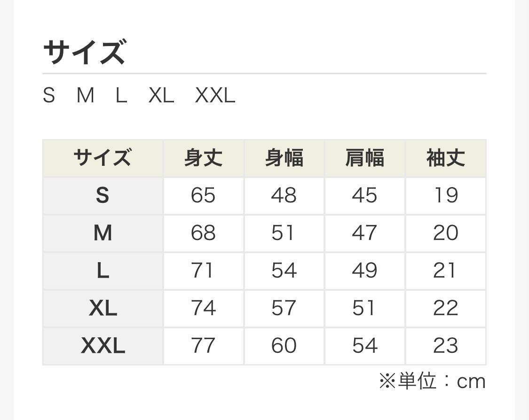Click the サイズ section heading
529x420 pixels.
(x=85, y=52)
